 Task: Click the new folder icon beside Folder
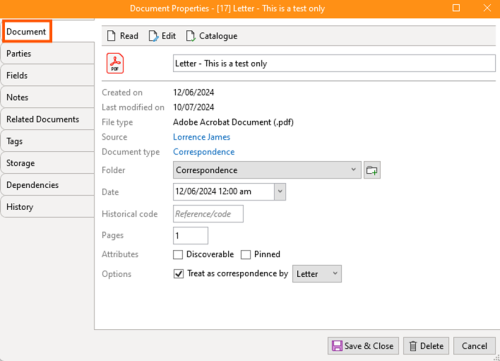[372, 170]
